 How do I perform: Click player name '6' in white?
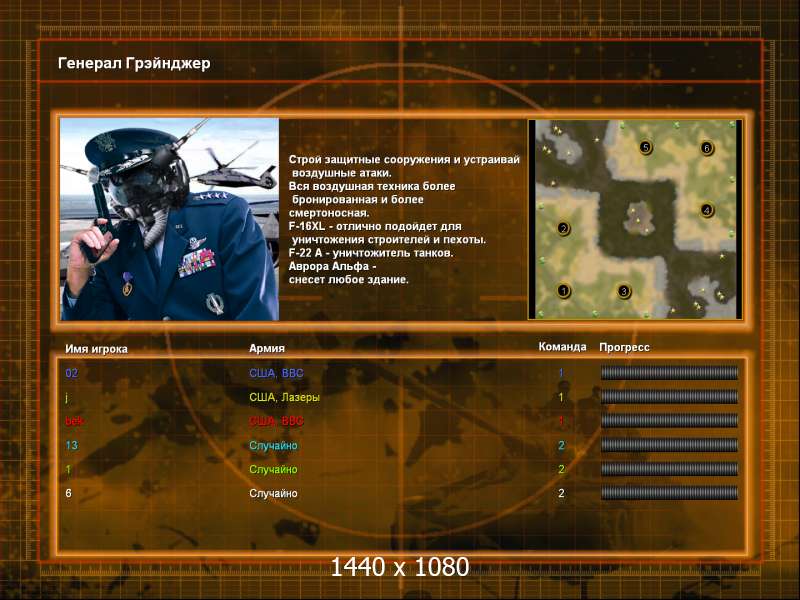tap(68, 493)
